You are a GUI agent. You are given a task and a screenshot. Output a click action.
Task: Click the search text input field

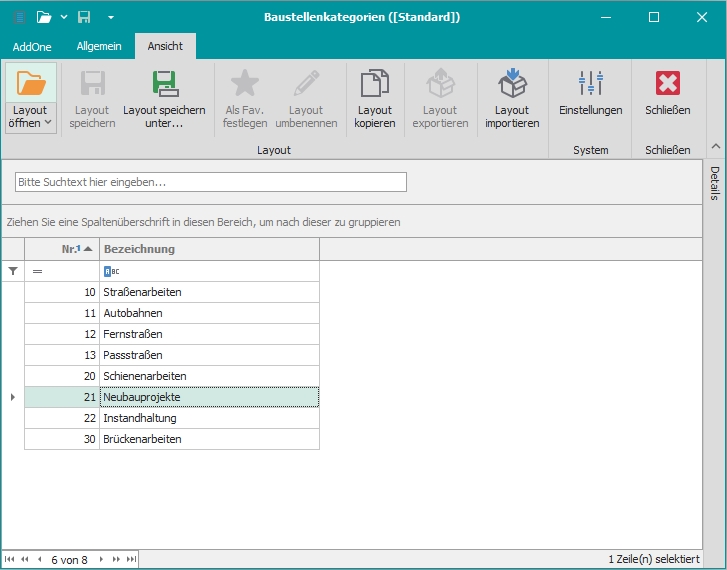pyautogui.click(x=210, y=182)
